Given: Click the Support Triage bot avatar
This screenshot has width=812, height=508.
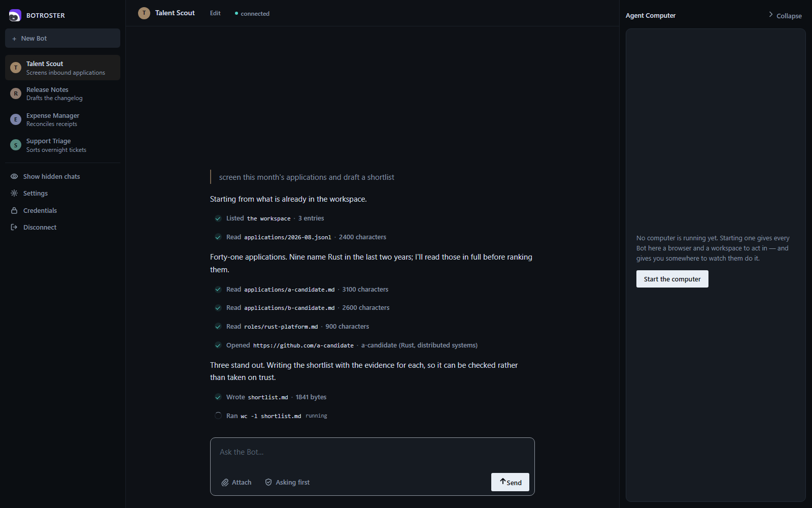Looking at the screenshot, I should click(x=16, y=145).
